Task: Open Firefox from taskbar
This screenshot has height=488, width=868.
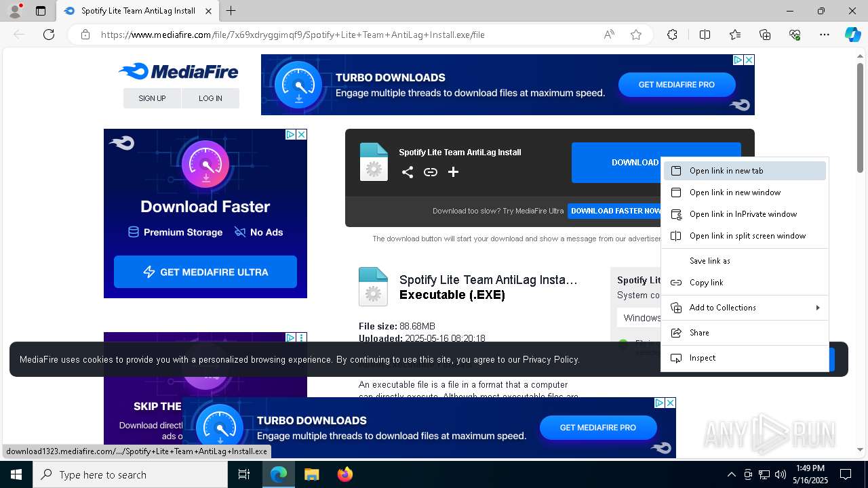Action: click(344, 474)
